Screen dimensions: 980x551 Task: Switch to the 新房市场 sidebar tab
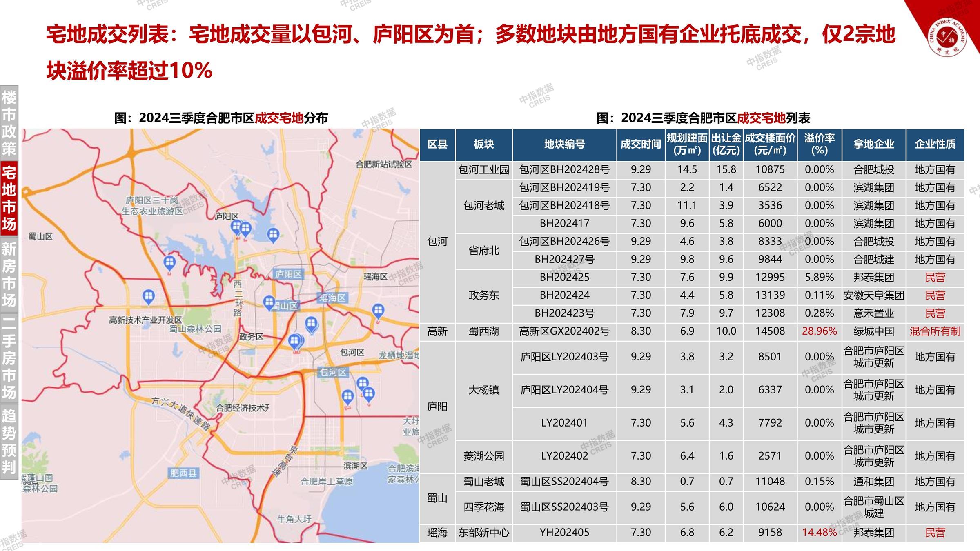pyautogui.click(x=9, y=274)
